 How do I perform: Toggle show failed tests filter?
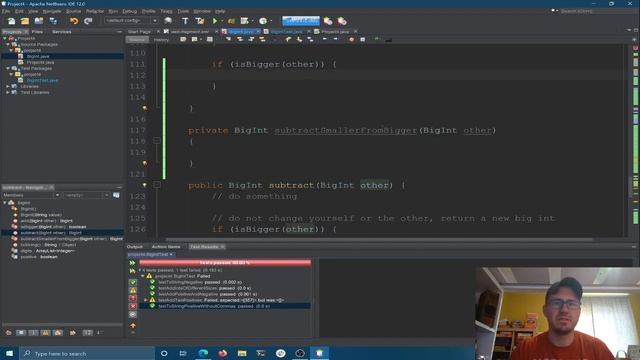pyautogui.click(x=133, y=298)
